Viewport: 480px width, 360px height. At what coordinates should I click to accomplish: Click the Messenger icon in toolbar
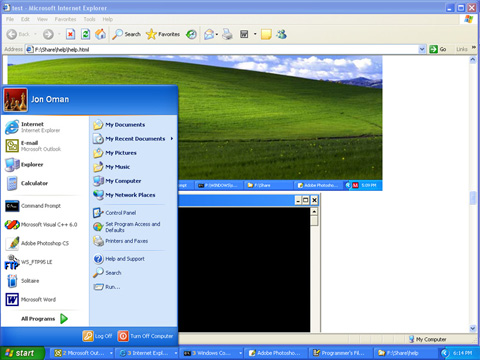click(281, 34)
